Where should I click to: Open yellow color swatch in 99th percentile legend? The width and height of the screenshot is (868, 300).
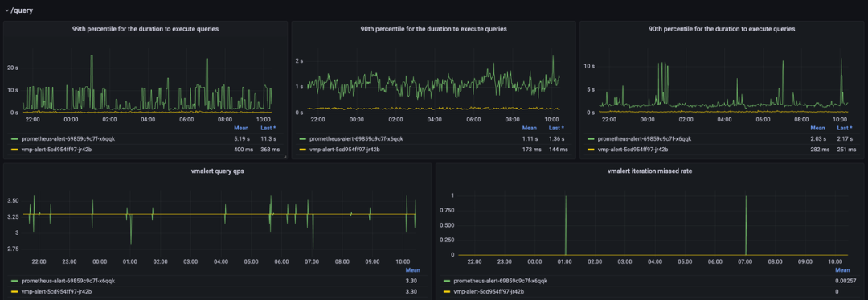click(14, 150)
